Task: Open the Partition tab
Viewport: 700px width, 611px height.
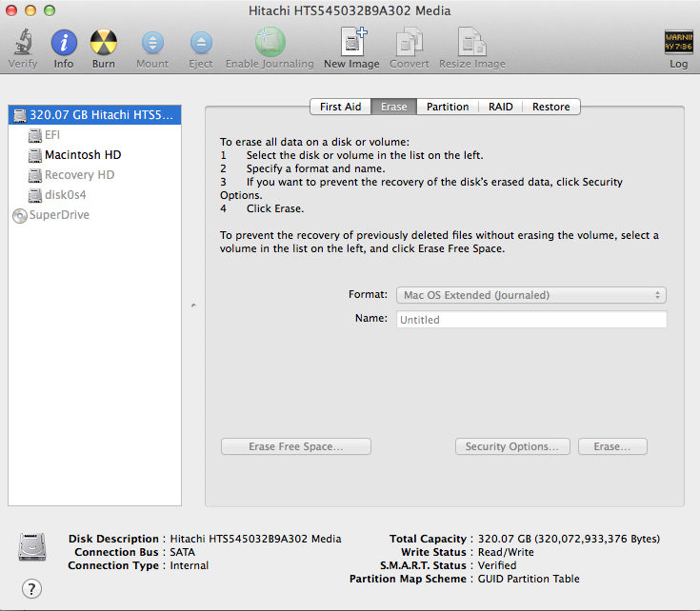Action: (448, 107)
